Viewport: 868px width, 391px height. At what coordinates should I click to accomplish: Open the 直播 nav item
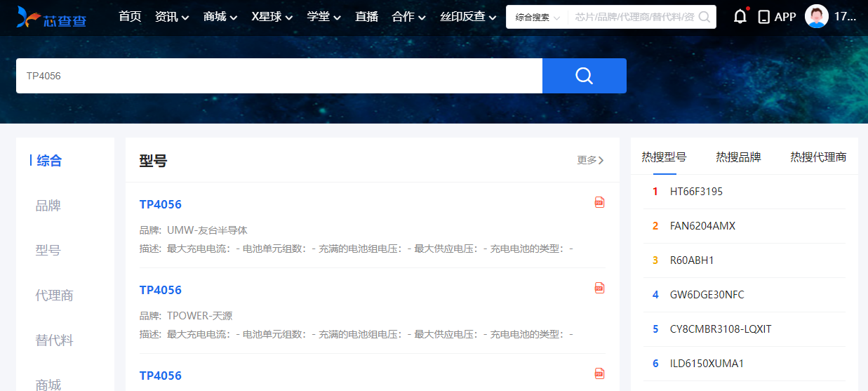coord(366,17)
